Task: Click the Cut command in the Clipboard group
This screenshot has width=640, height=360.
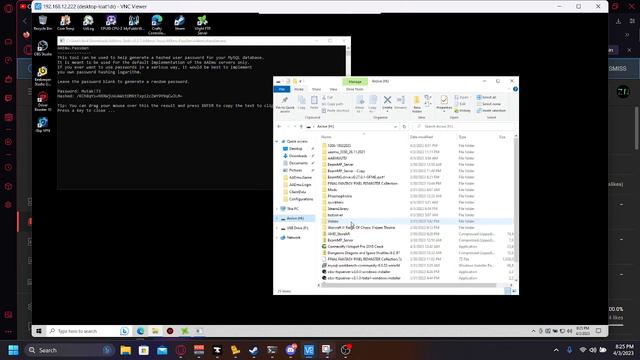Action: pyautogui.click(x=328, y=98)
